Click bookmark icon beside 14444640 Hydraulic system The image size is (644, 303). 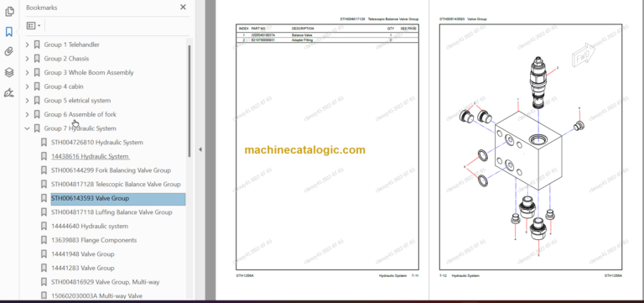coord(44,226)
